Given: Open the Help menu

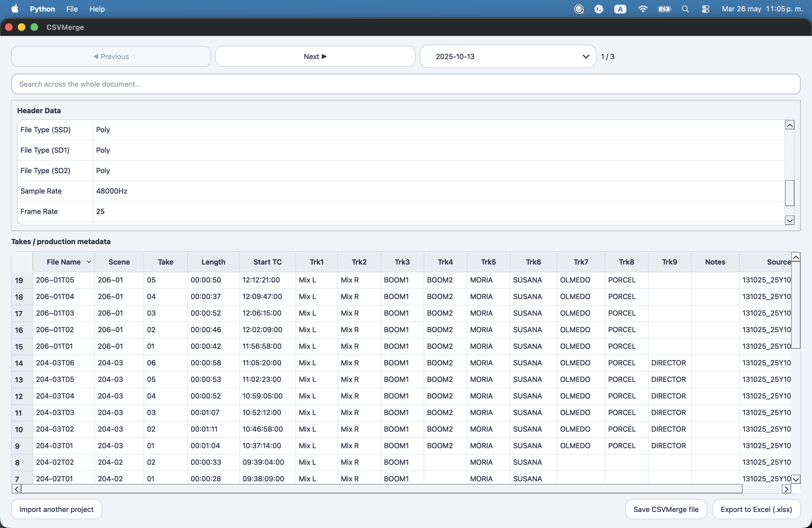Looking at the screenshot, I should 97,9.
